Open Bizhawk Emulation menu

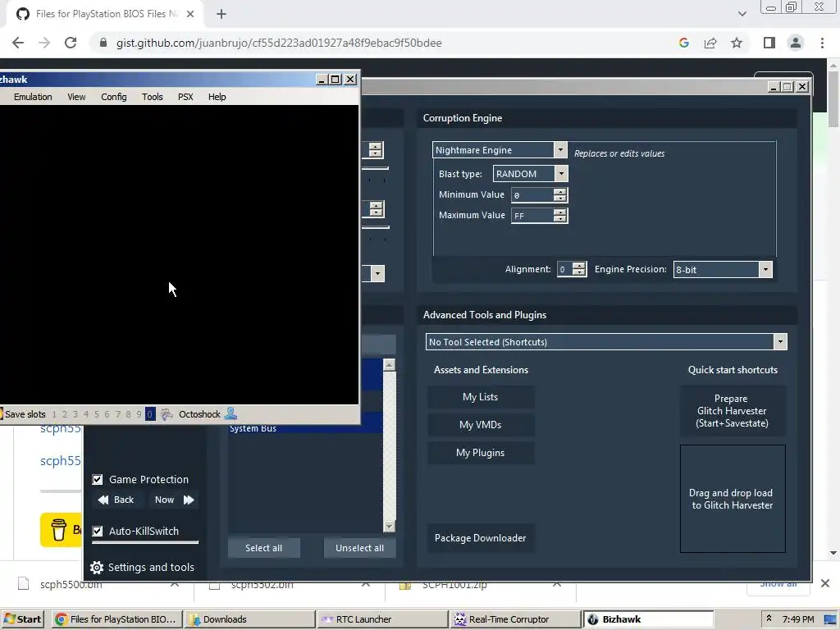[33, 97]
